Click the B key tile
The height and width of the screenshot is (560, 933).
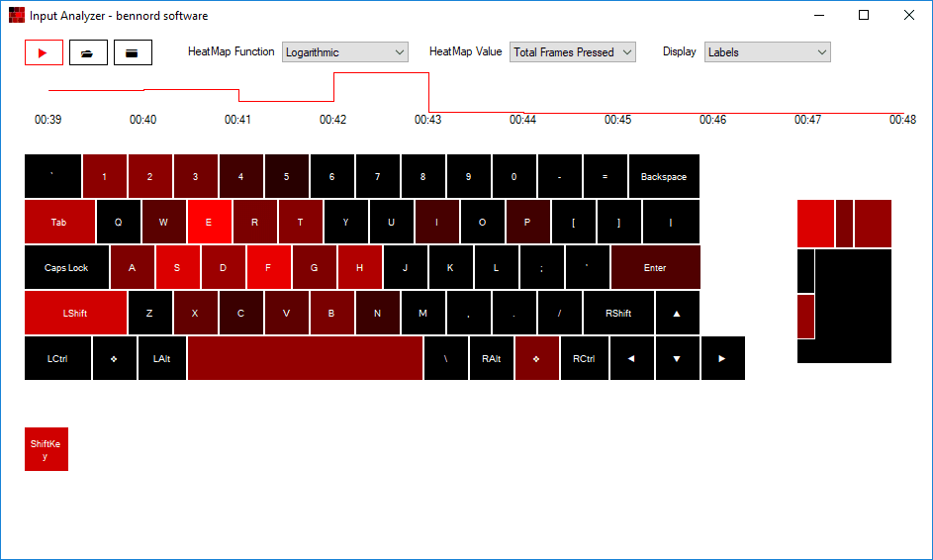pos(332,313)
